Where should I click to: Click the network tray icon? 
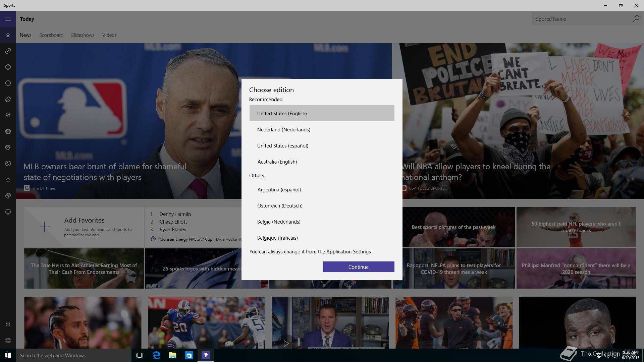599,356
